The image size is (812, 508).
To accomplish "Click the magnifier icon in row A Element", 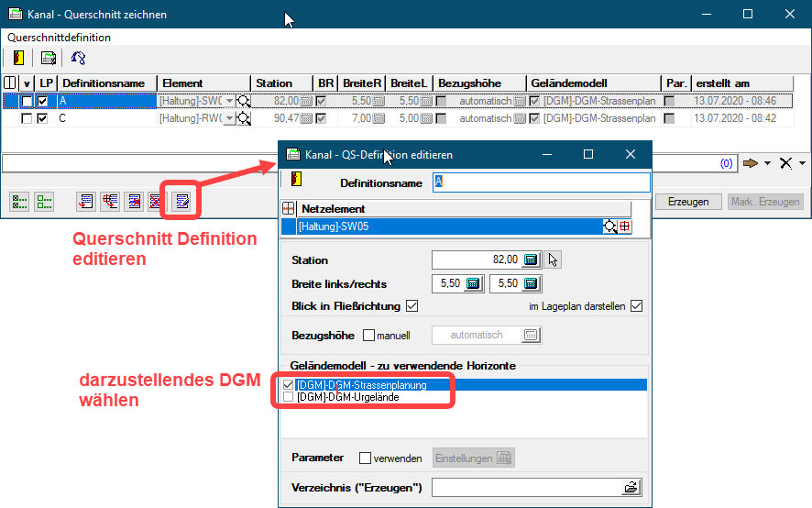I will point(244,101).
